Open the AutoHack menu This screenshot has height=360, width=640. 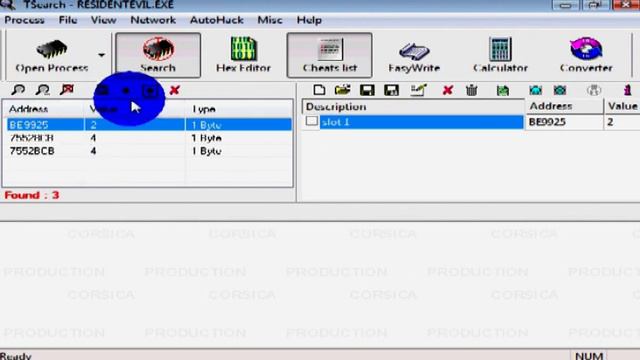click(x=217, y=20)
